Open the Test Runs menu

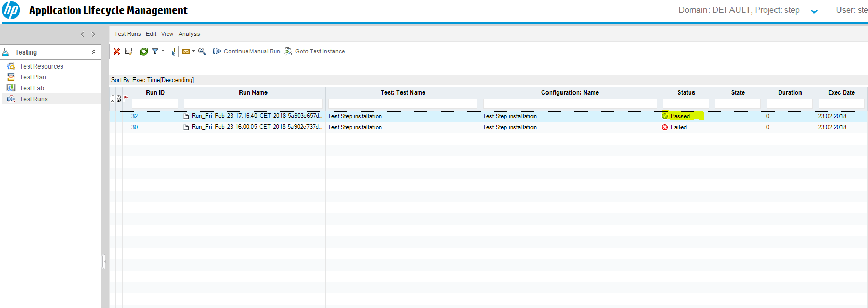tap(127, 34)
